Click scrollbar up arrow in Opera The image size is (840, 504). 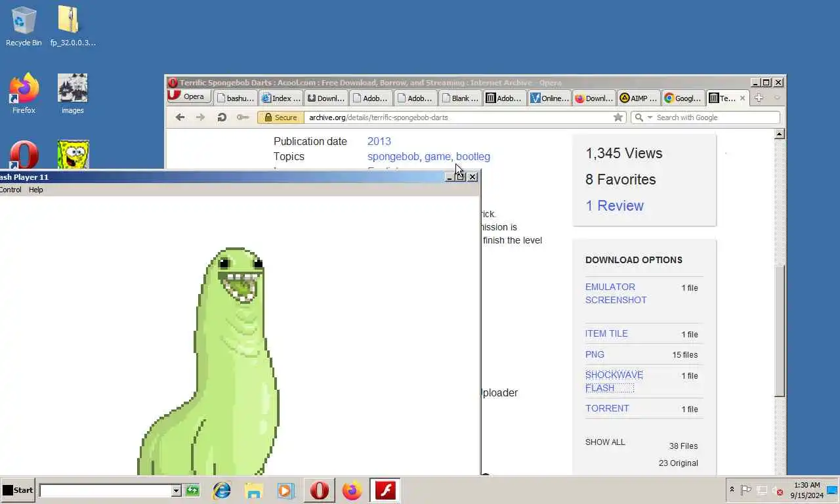click(x=780, y=134)
